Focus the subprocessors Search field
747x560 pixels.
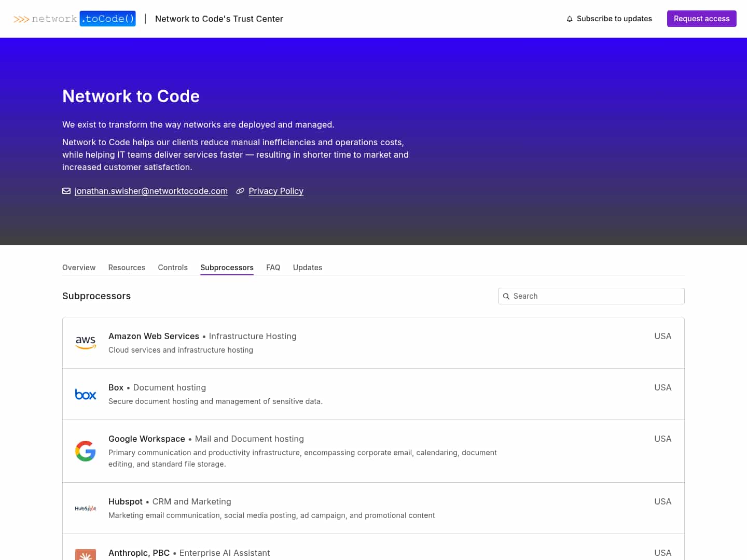point(591,296)
